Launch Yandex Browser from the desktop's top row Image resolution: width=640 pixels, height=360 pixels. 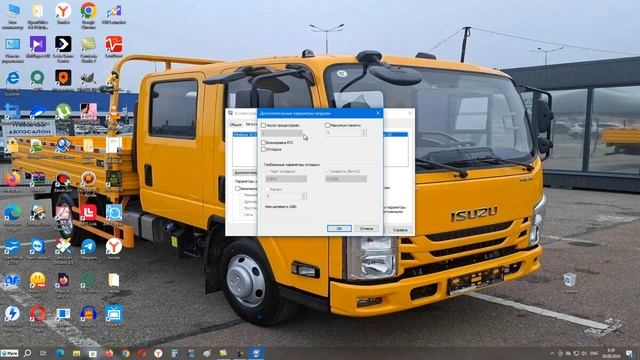pos(63,12)
